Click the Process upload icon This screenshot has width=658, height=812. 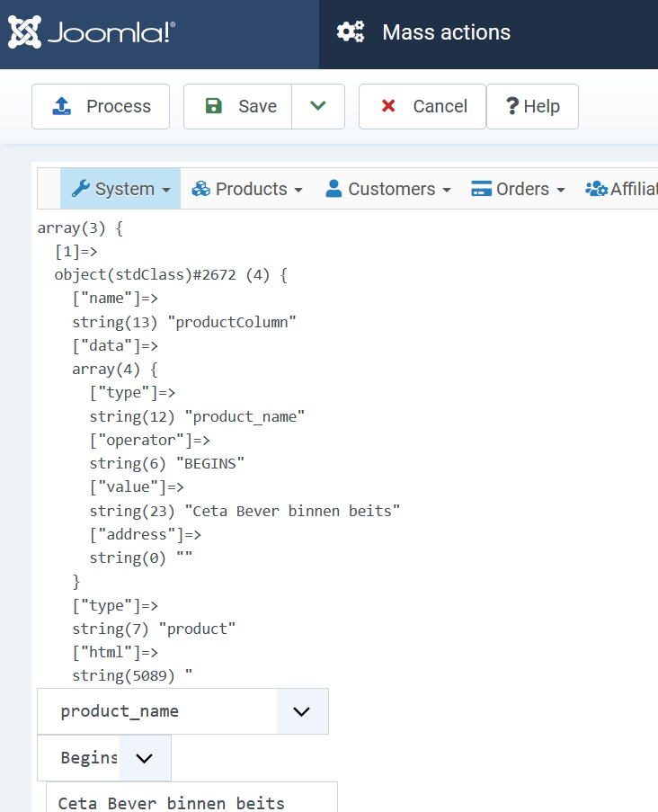(x=61, y=106)
